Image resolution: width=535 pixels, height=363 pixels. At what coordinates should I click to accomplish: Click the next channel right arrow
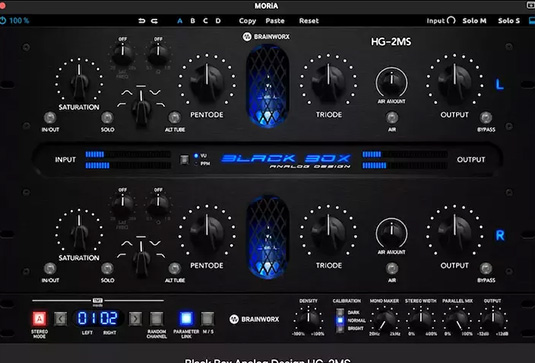(135, 319)
